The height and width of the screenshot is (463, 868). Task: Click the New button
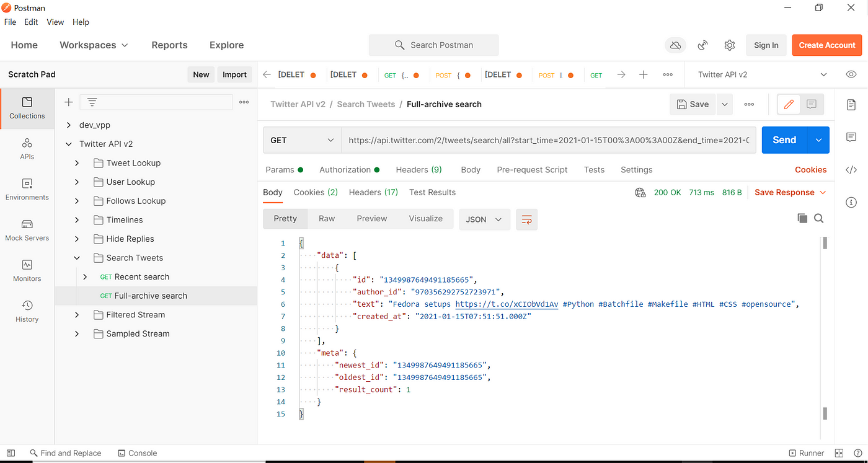point(201,74)
